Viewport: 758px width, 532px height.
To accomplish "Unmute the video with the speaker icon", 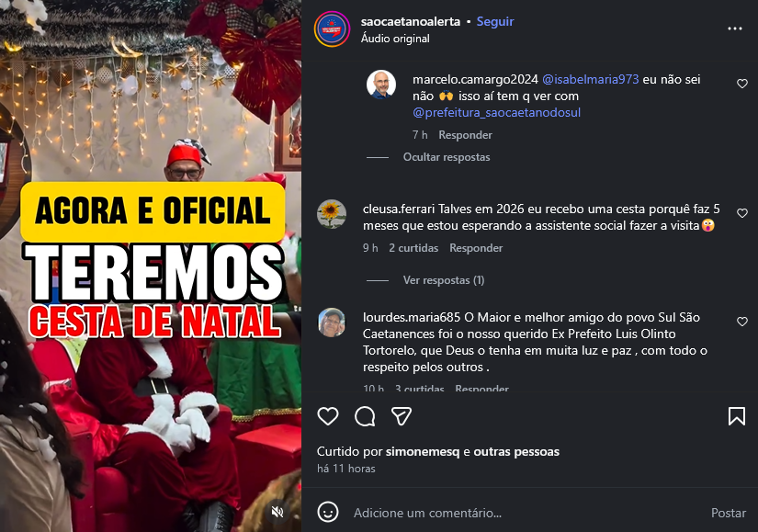I will [277, 512].
